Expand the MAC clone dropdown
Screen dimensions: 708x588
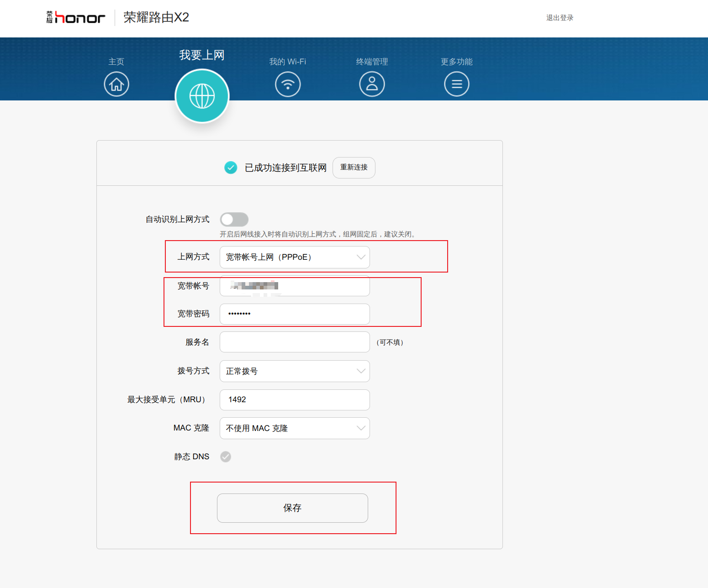(x=295, y=428)
